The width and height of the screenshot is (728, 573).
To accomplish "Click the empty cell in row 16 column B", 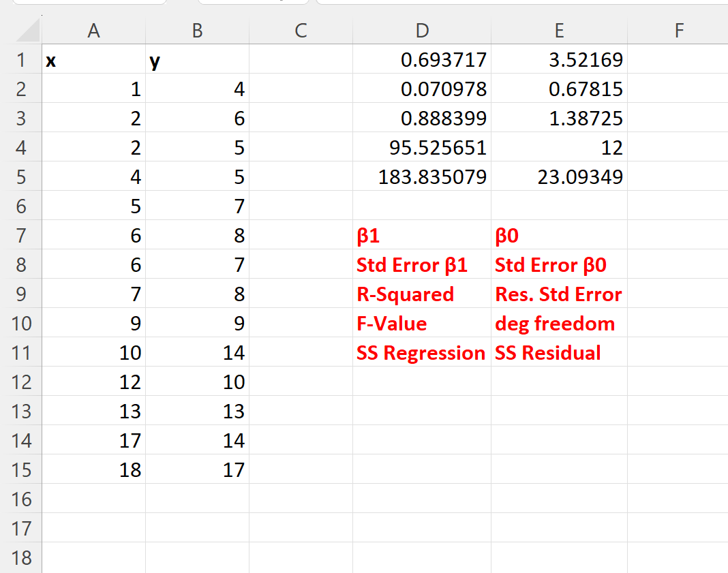I will tap(196, 499).
